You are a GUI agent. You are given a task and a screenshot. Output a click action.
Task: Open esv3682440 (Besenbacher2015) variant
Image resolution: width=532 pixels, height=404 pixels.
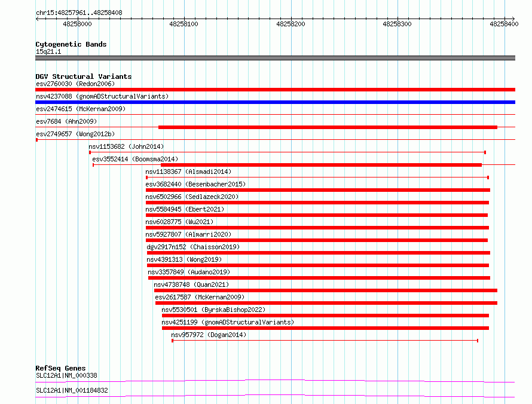tap(195, 184)
